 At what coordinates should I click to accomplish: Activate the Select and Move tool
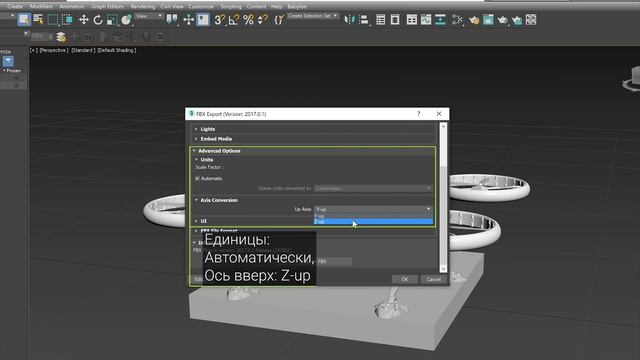(84, 20)
